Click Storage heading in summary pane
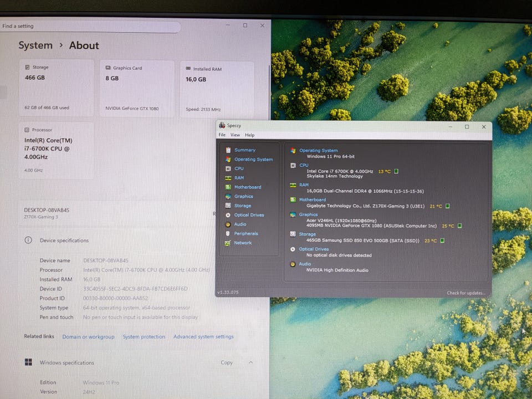This screenshot has width=532, height=399. click(307, 234)
